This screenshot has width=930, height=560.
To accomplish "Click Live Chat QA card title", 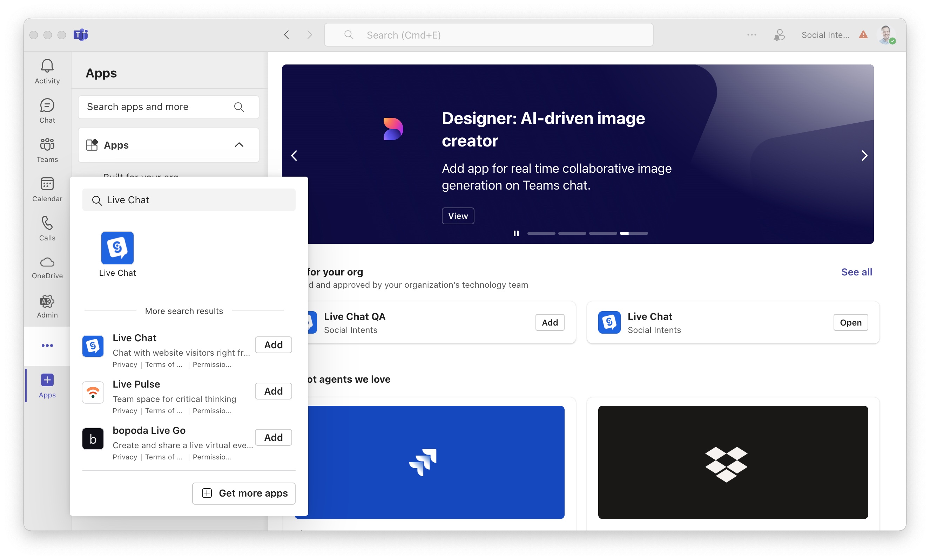I will [x=355, y=316].
